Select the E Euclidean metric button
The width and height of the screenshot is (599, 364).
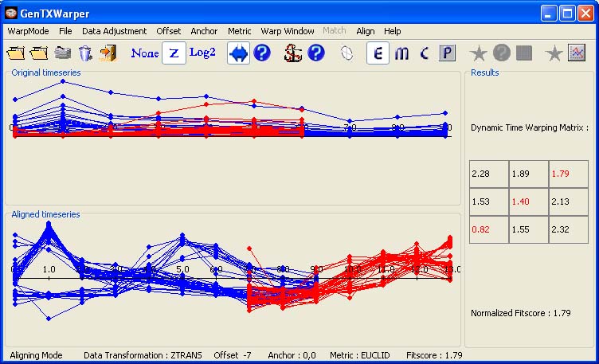pyautogui.click(x=378, y=53)
